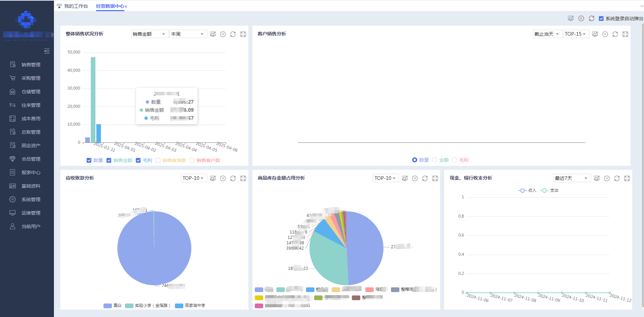Open the top-right global settings gear
This screenshot has height=317, width=644.
[x=581, y=19]
